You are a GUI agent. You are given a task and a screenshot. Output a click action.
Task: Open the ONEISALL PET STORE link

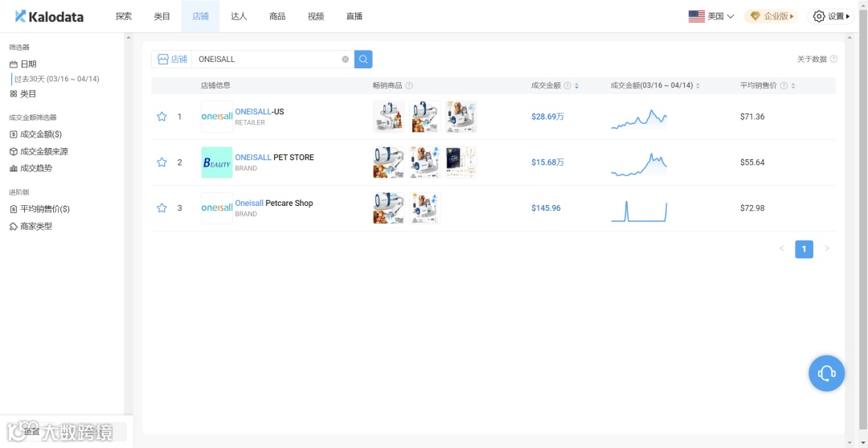point(274,158)
